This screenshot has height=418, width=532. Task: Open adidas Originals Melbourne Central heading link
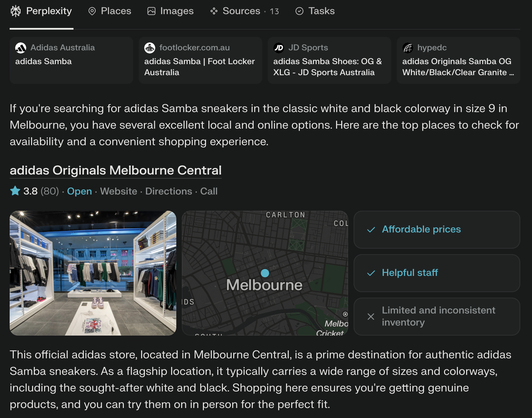116,170
